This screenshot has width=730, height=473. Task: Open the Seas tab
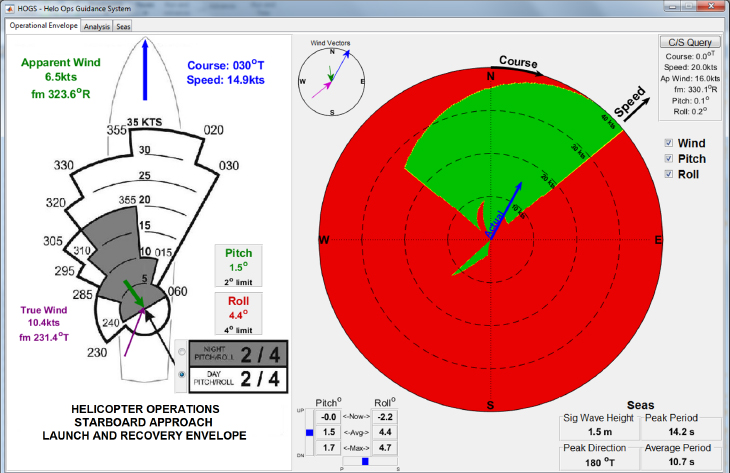pos(123,27)
